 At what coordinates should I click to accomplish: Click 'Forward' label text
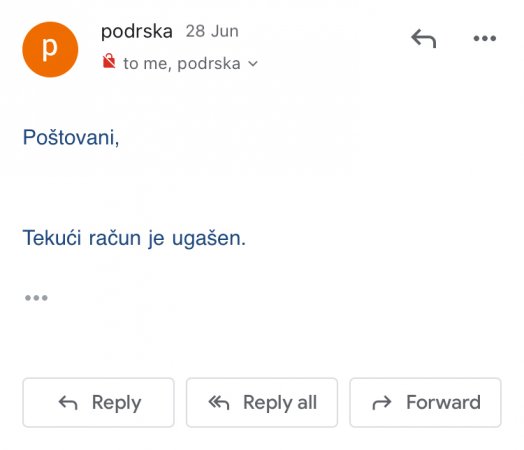point(443,402)
